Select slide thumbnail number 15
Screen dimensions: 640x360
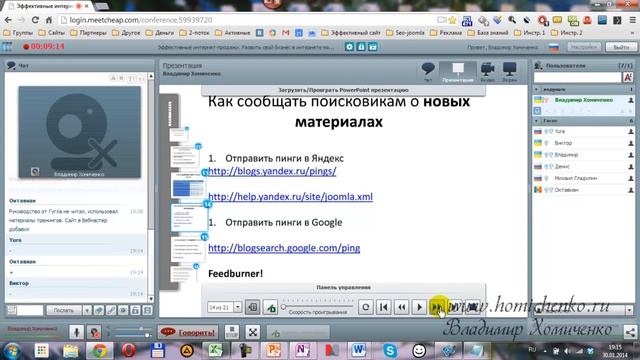[188, 249]
